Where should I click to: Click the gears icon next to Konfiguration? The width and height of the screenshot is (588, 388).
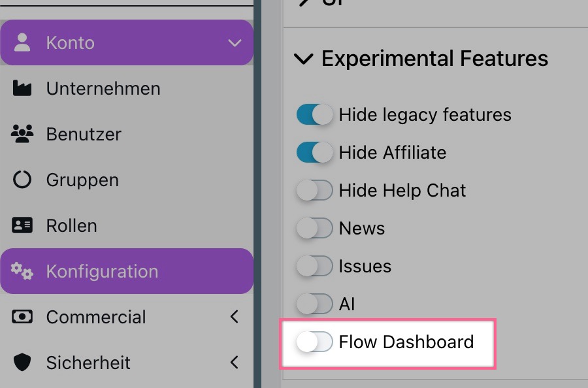(22, 271)
